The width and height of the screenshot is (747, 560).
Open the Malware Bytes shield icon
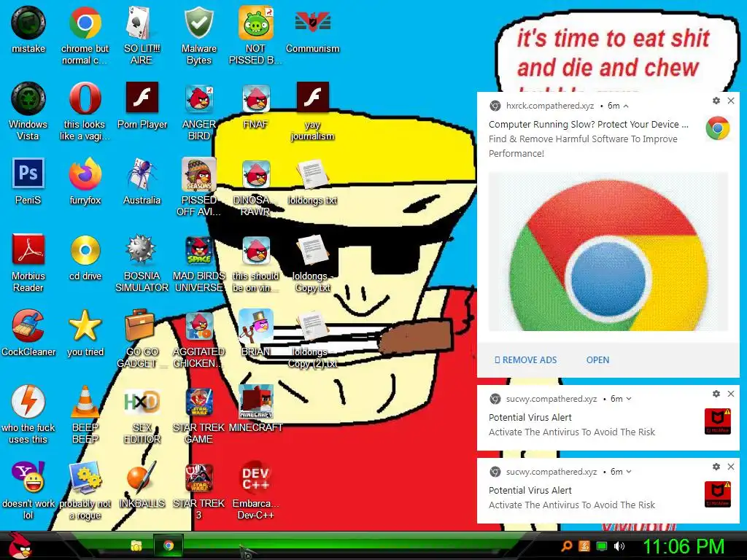(x=198, y=23)
